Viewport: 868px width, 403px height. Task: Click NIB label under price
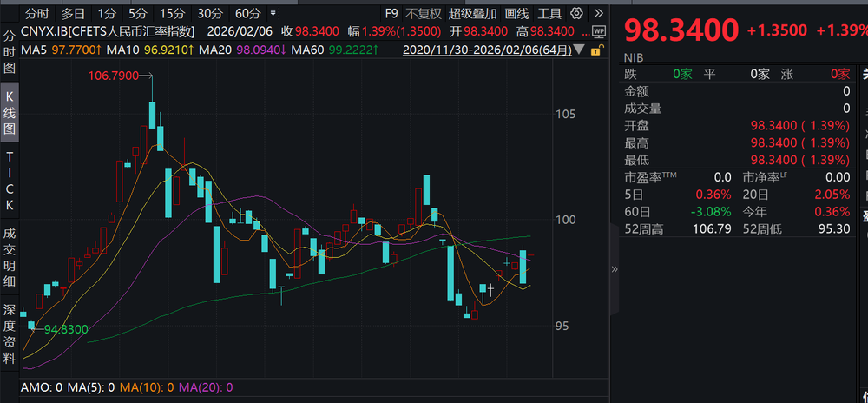tap(634, 57)
